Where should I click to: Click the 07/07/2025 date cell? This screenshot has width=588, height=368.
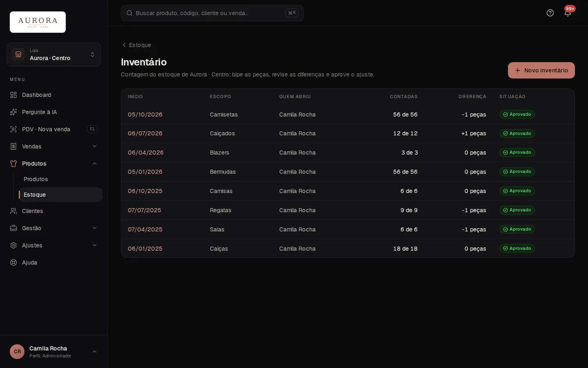point(145,210)
